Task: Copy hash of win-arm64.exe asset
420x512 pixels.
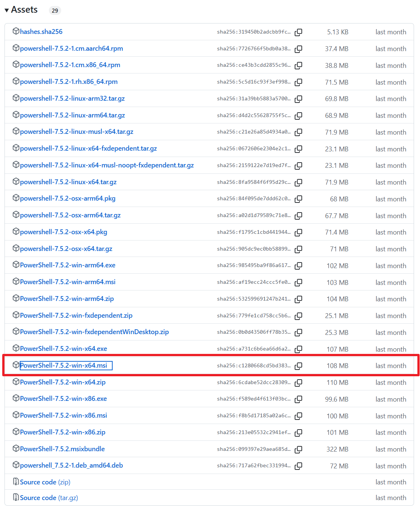Action: (298, 266)
